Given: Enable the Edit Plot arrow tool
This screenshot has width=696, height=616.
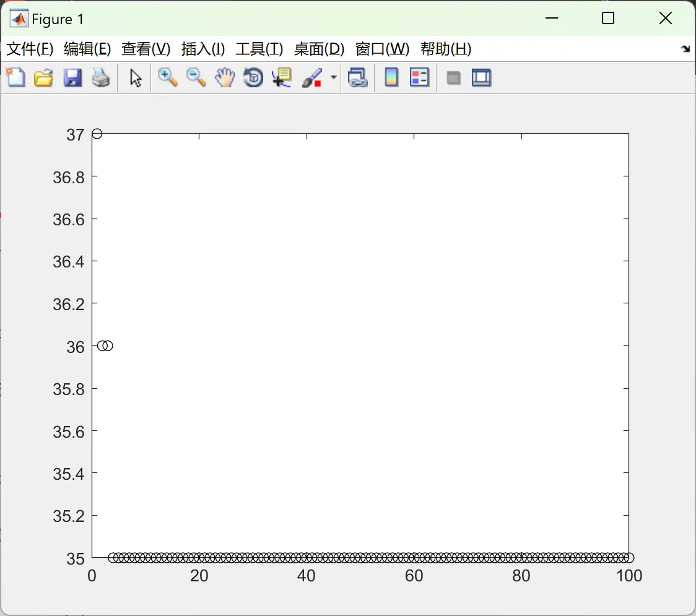Looking at the screenshot, I should coord(136,78).
